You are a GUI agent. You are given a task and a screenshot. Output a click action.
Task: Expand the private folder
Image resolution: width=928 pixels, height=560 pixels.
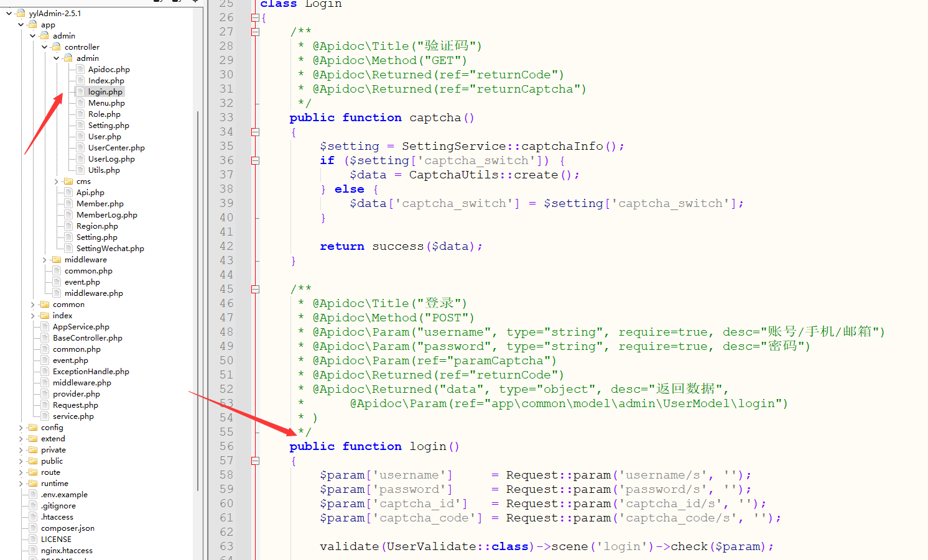point(21,449)
